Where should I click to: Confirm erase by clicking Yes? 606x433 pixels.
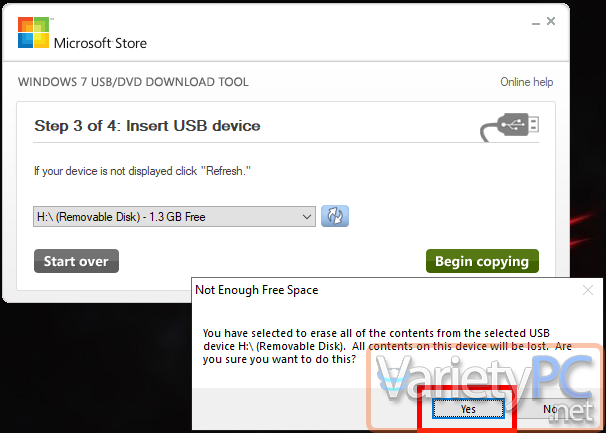point(468,409)
